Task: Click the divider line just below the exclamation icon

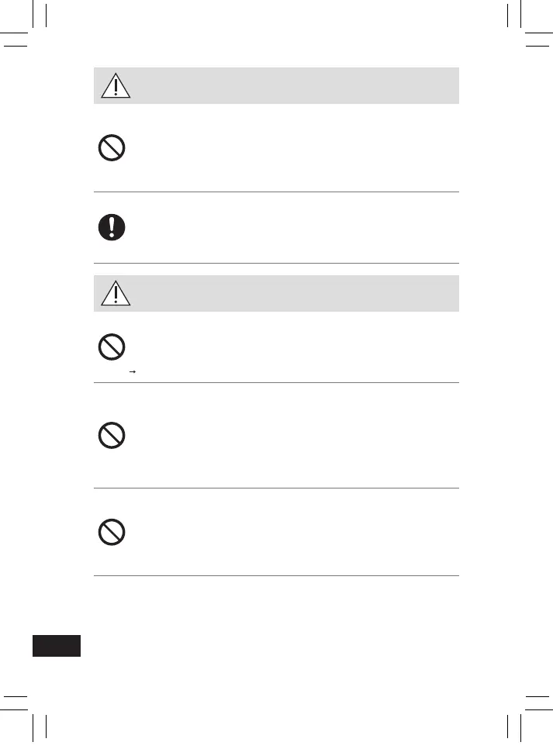Action: pos(276,263)
